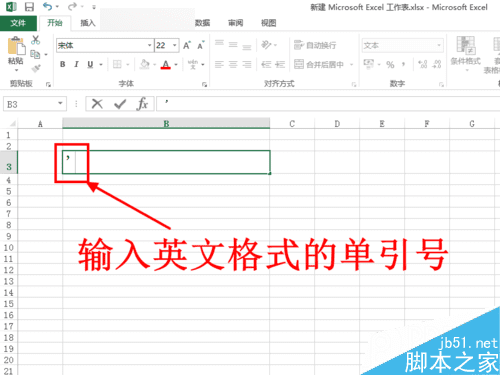The height and width of the screenshot is (375, 500).
Task: Decrease font size with smaller A icon
Action: tap(201, 45)
